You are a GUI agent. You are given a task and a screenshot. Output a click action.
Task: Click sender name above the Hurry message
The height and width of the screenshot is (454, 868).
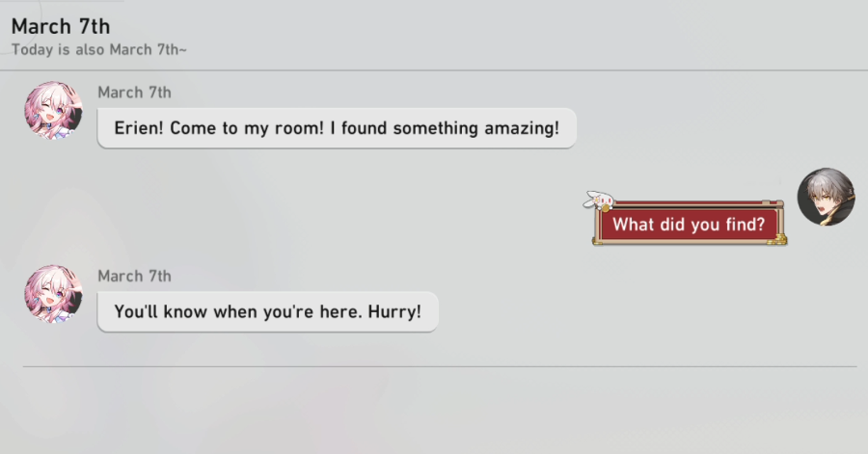click(134, 277)
